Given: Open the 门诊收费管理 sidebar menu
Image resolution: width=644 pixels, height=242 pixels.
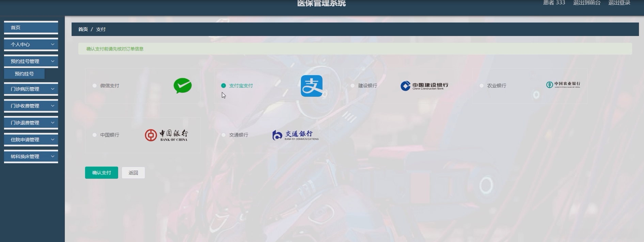Looking at the screenshot, I should [31, 106].
